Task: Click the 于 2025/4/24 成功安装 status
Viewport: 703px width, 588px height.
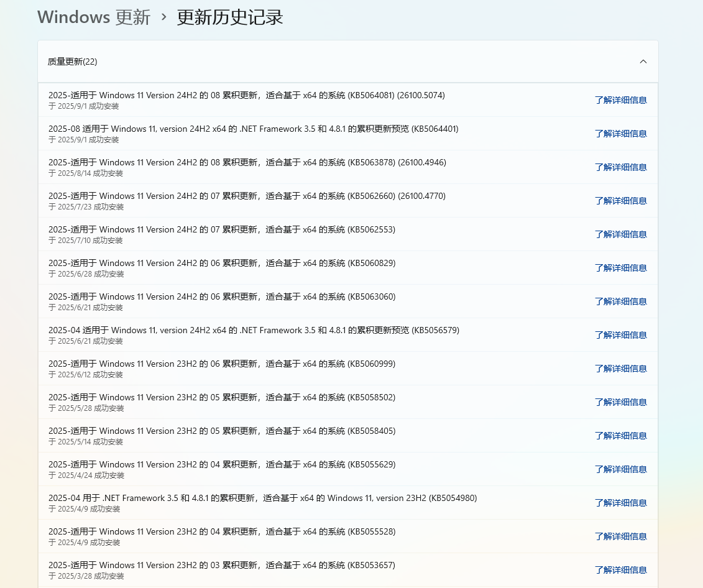Action: point(86,475)
